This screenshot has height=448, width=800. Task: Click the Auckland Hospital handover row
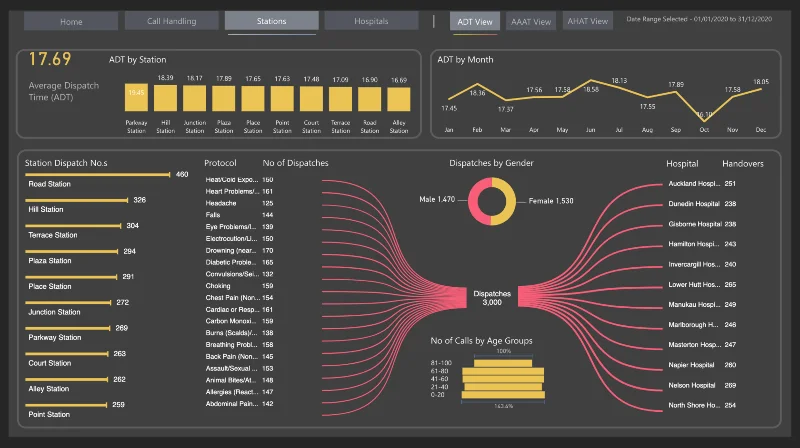[x=702, y=183]
